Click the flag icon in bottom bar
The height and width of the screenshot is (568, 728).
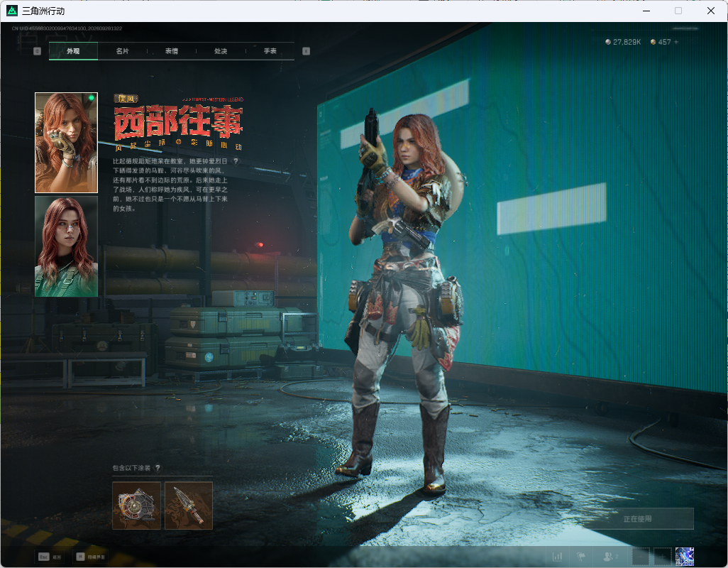pos(581,556)
